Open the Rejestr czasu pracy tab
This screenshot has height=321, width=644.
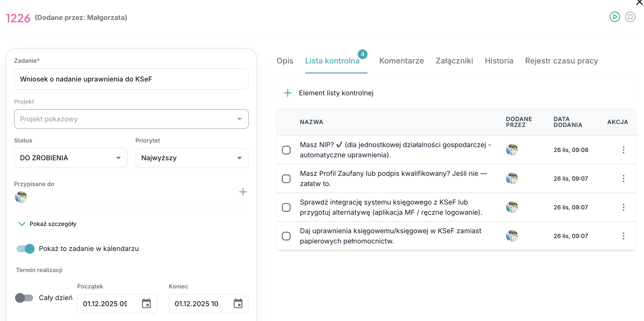[x=561, y=61]
